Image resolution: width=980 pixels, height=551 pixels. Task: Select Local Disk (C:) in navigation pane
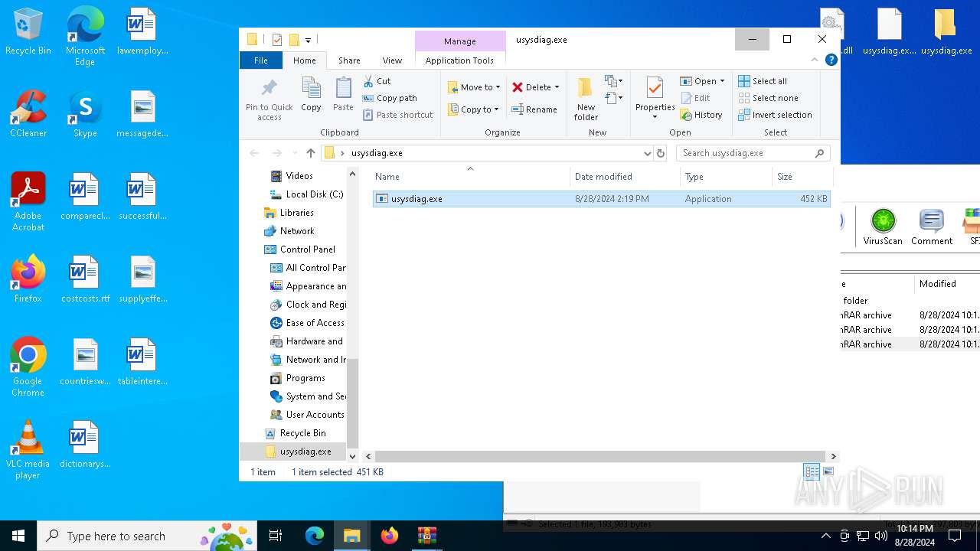click(x=307, y=194)
